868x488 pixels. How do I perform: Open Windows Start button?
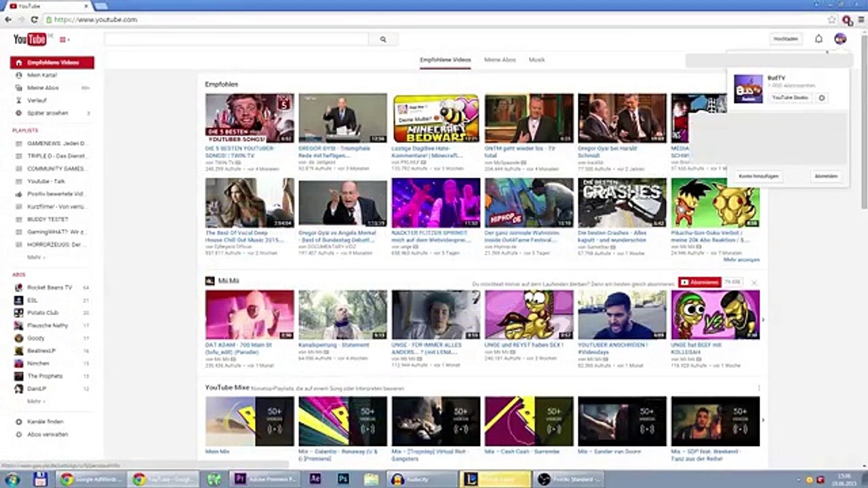coord(13,479)
